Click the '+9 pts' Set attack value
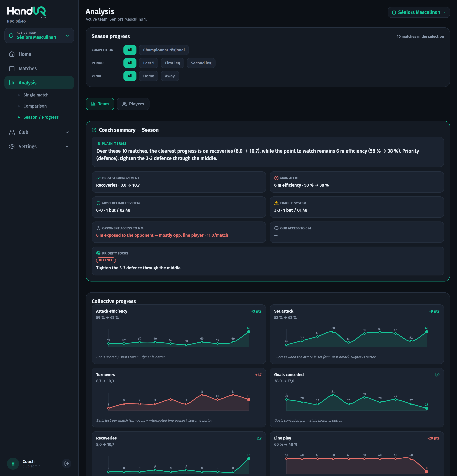Image resolution: width=457 pixels, height=476 pixels. (434, 311)
